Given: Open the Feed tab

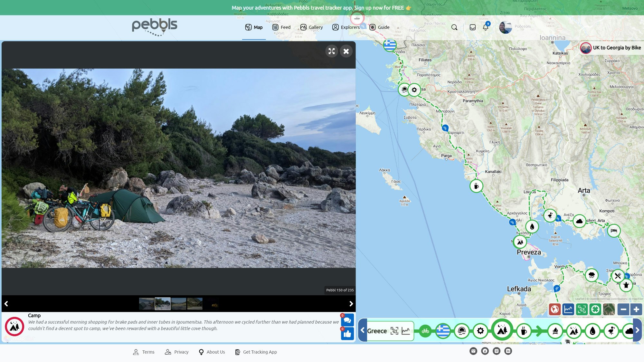Looking at the screenshot, I should [281, 27].
